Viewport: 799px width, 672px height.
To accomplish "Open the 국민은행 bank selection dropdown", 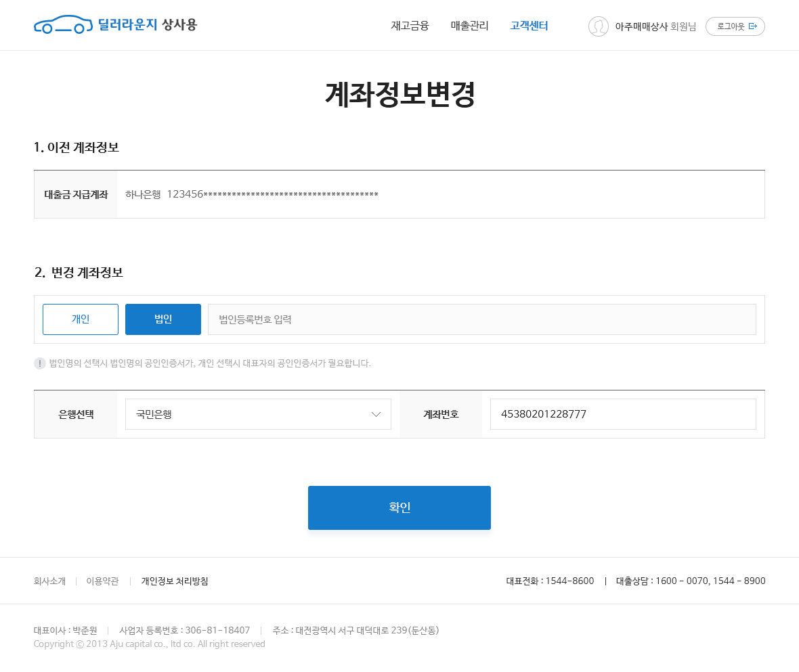I will [x=257, y=413].
